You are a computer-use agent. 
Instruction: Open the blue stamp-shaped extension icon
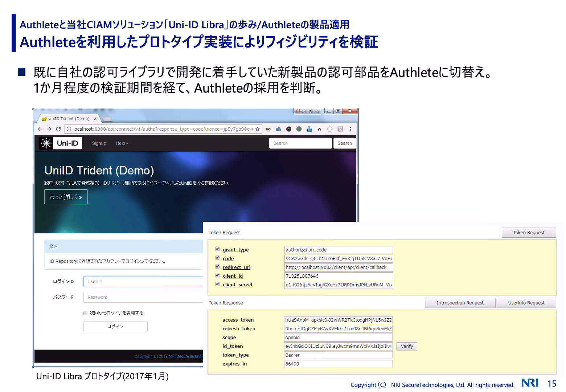click(309, 129)
